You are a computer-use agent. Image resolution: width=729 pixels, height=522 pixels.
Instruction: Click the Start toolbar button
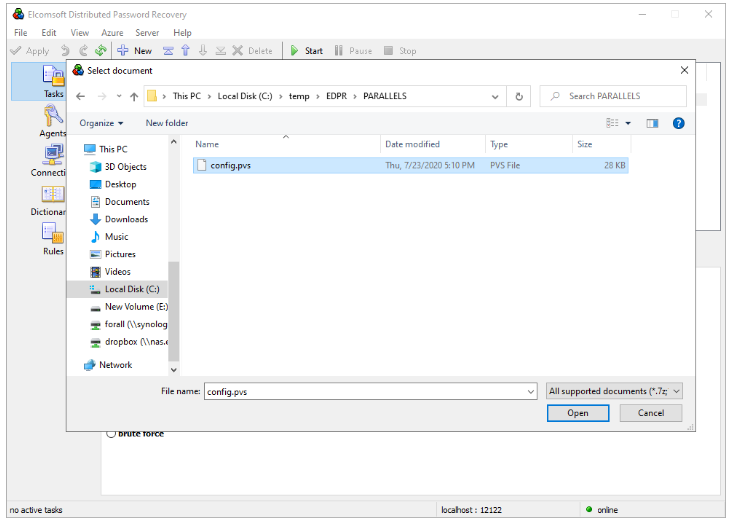(306, 50)
